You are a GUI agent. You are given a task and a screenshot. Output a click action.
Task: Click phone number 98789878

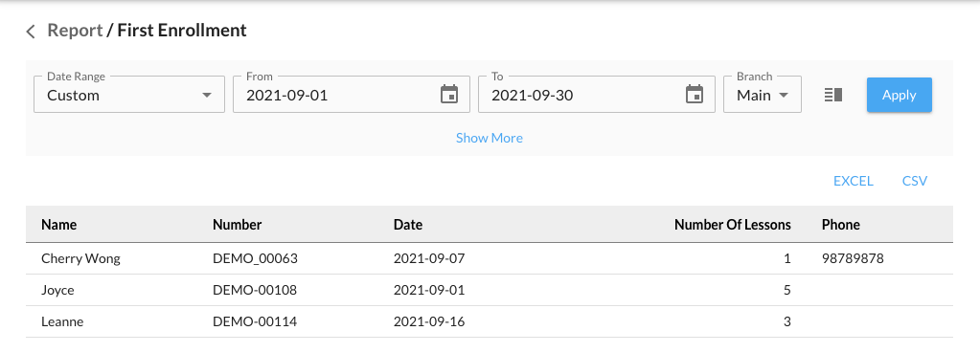tap(853, 258)
